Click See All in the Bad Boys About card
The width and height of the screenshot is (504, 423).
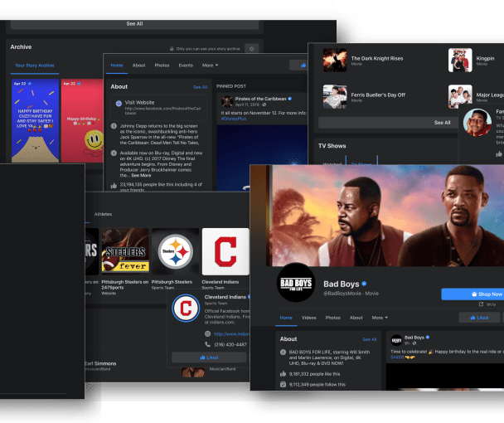click(370, 339)
